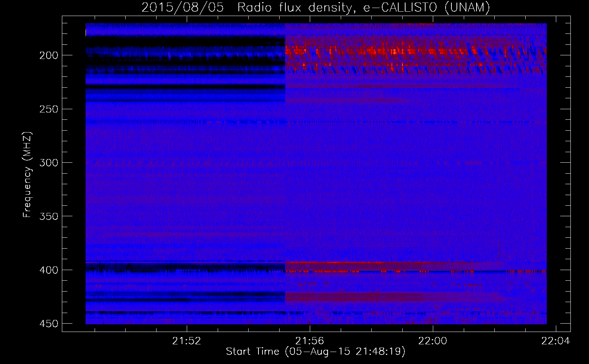The width and height of the screenshot is (589, 364).
Task: Click the 21:56 time tick label
Action: (310, 341)
